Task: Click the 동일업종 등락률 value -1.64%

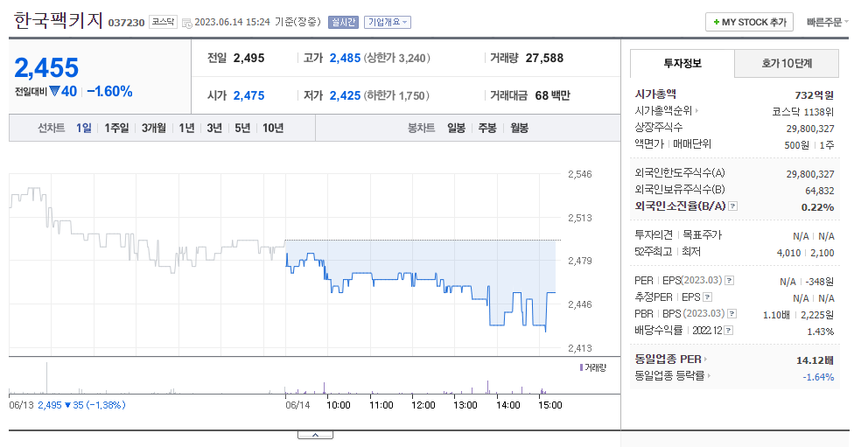Action: tap(818, 377)
